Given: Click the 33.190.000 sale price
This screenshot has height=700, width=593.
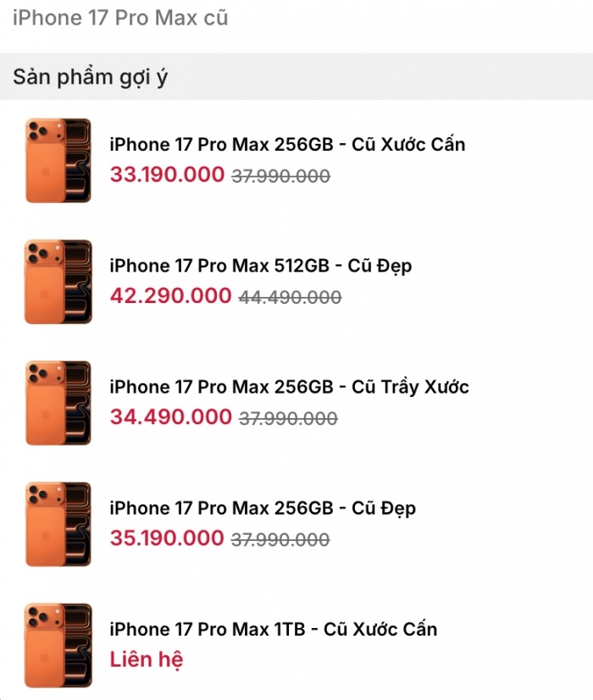Looking at the screenshot, I should (x=167, y=175).
